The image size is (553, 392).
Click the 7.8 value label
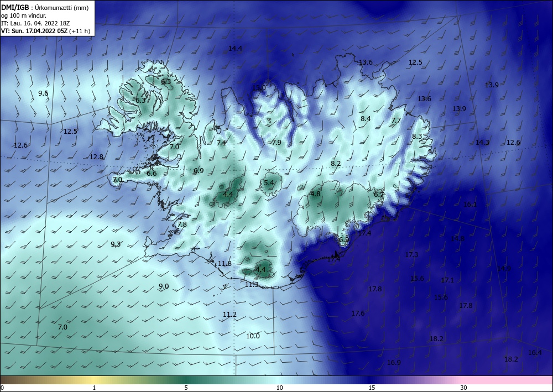coord(182,224)
